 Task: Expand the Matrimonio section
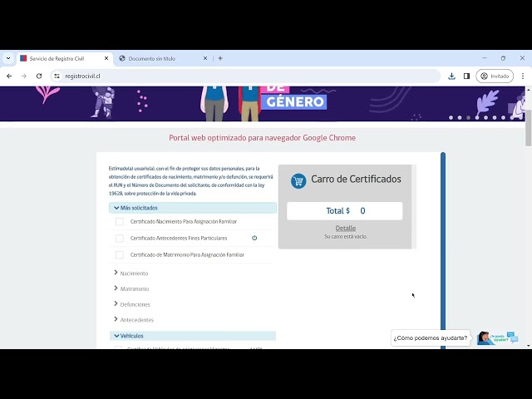coord(131,288)
